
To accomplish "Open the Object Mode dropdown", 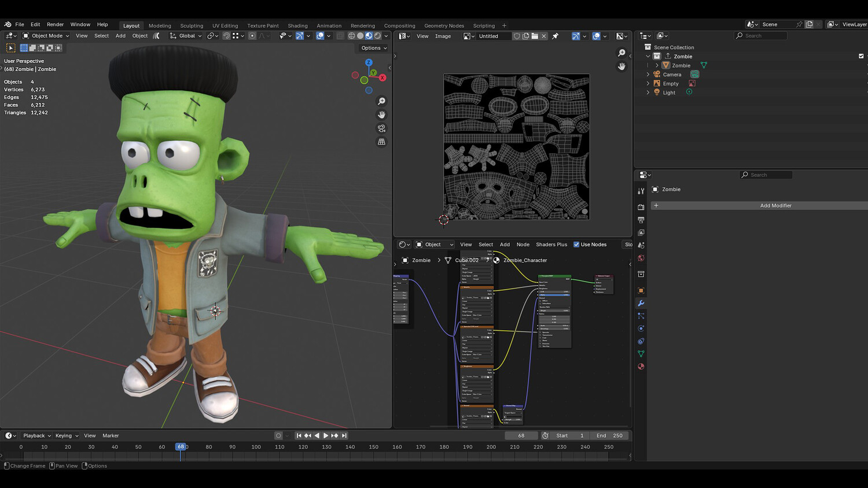I will pyautogui.click(x=46, y=36).
